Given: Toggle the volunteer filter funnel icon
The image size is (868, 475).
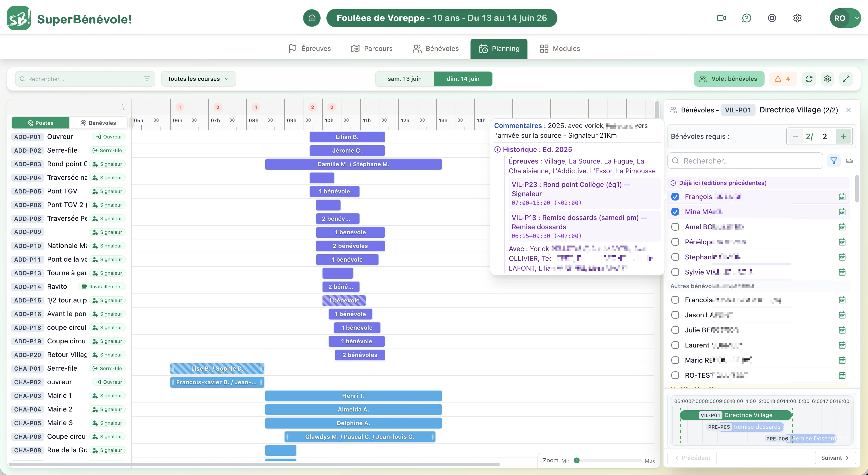Looking at the screenshot, I should coord(834,161).
